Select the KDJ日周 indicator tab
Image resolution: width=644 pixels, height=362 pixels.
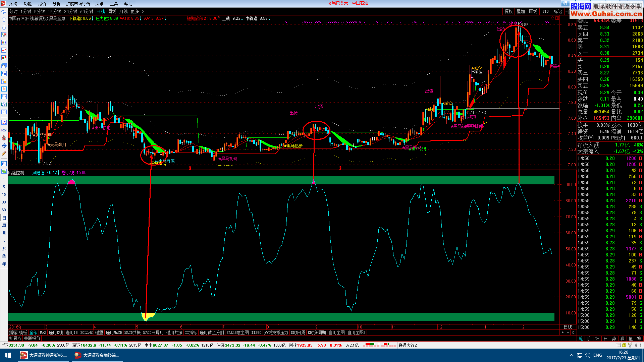(298, 333)
